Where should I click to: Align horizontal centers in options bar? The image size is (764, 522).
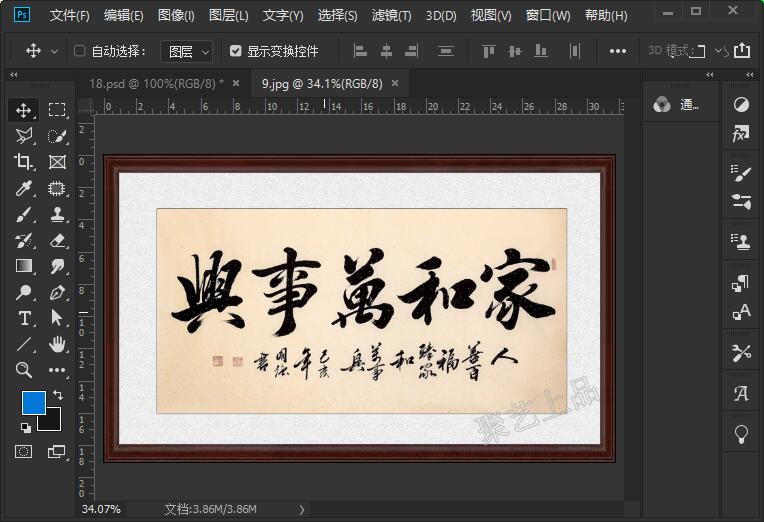(x=386, y=51)
